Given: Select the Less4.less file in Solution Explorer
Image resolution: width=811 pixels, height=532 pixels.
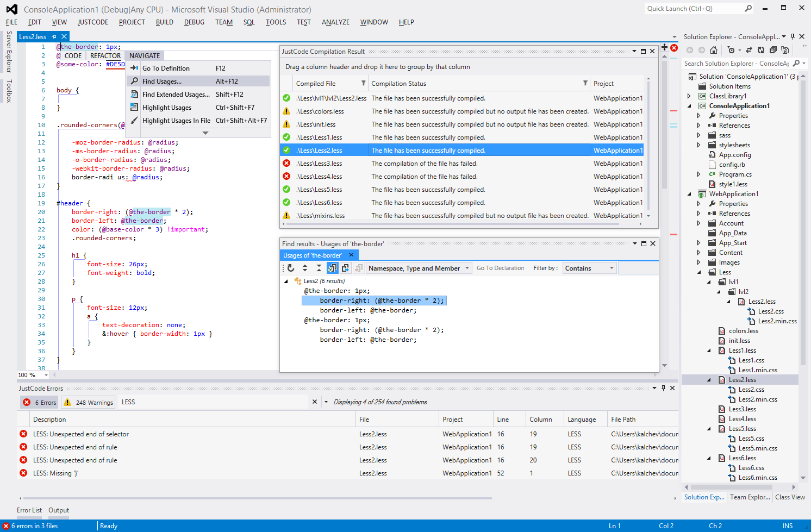Looking at the screenshot, I should point(742,419).
